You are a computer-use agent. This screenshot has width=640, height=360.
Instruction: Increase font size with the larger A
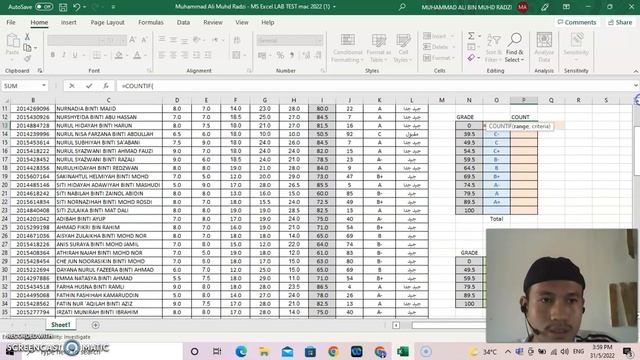point(132,40)
